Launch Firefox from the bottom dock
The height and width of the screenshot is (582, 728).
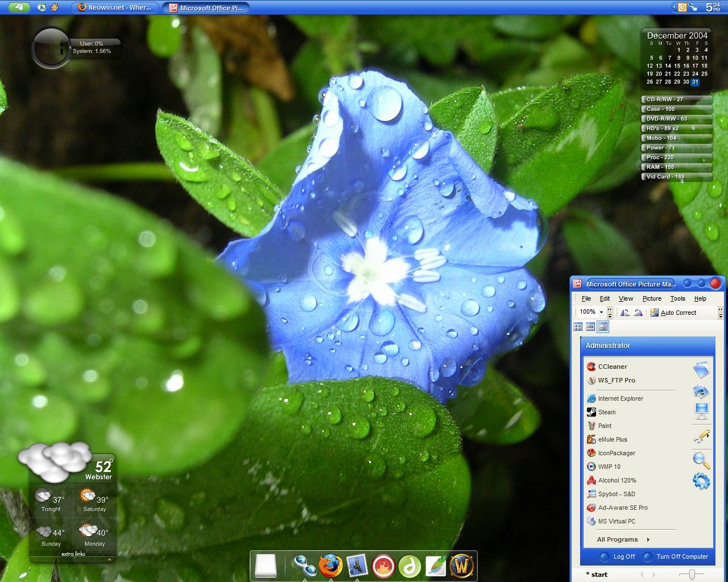pos(330,566)
